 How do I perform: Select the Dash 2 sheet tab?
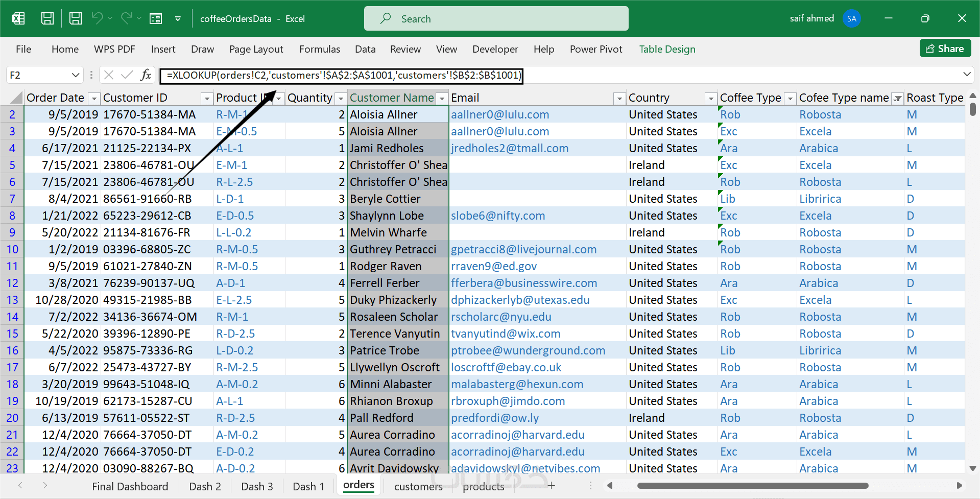[205, 486]
